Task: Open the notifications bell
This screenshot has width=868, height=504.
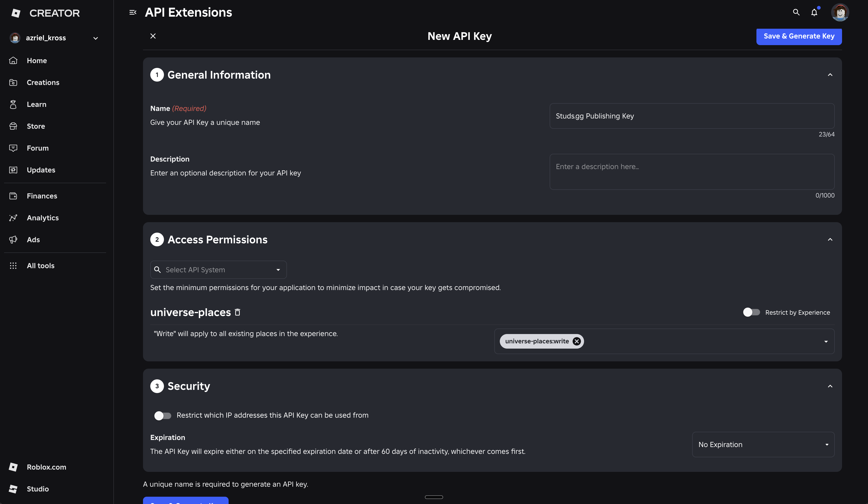Action: (x=814, y=12)
